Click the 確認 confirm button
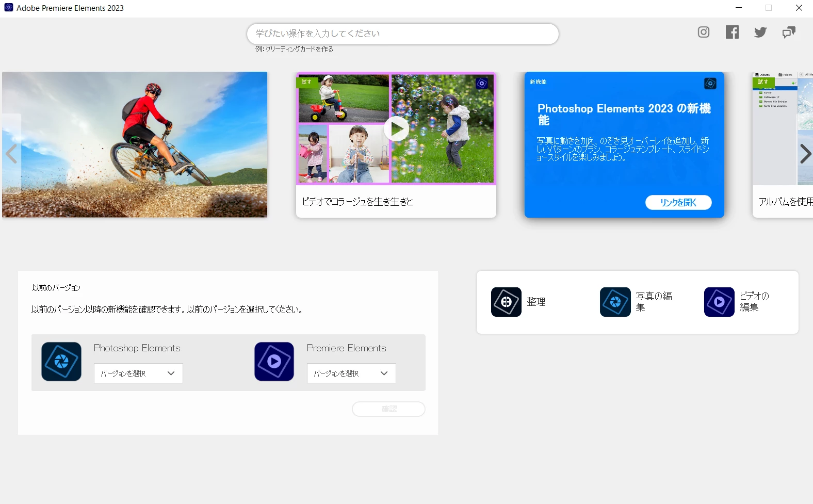 point(388,409)
